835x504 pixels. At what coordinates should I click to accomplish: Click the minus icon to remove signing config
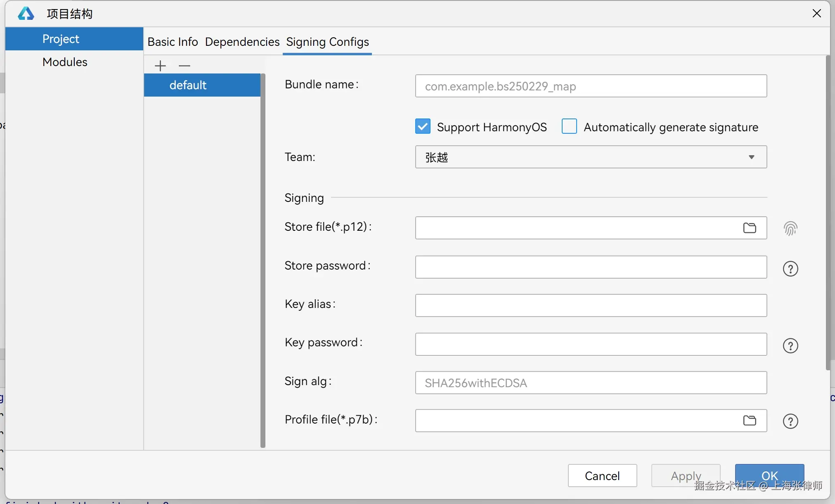184,66
